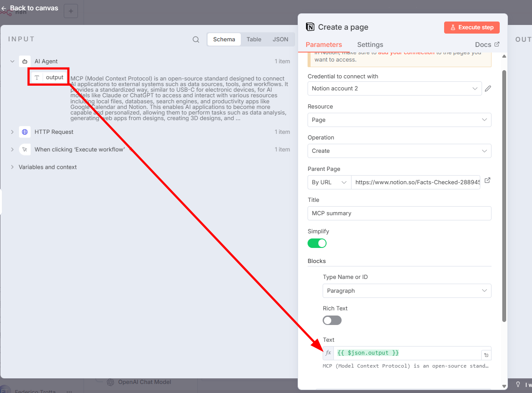Click the Title field 'MCP summary'
Screen dimensions: 532x393
click(x=399, y=213)
